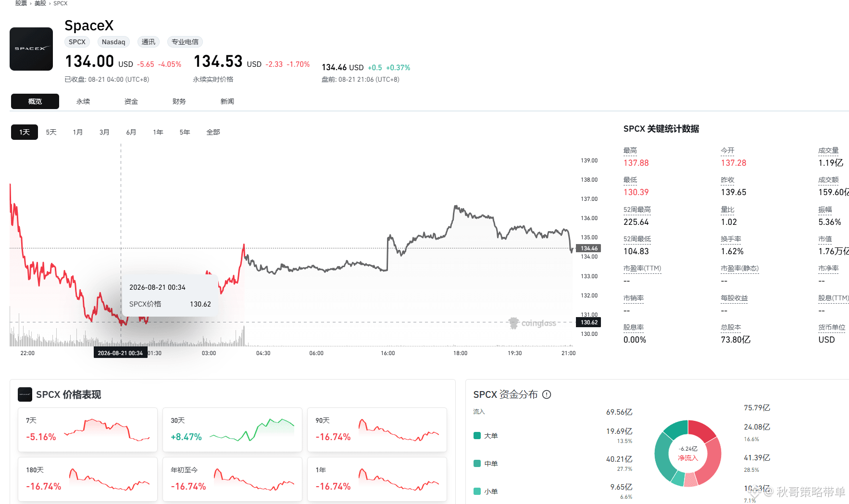This screenshot has width=849, height=504.
Task: Open the 1年 performance card
Action: click(x=377, y=479)
